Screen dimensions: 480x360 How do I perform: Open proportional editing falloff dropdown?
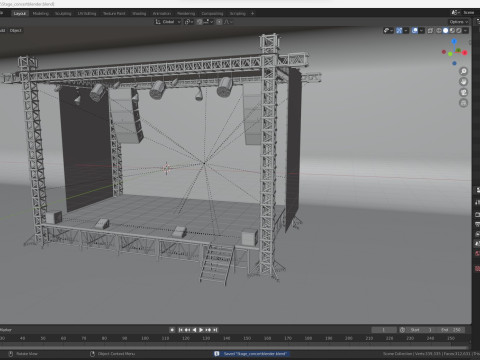228,22
